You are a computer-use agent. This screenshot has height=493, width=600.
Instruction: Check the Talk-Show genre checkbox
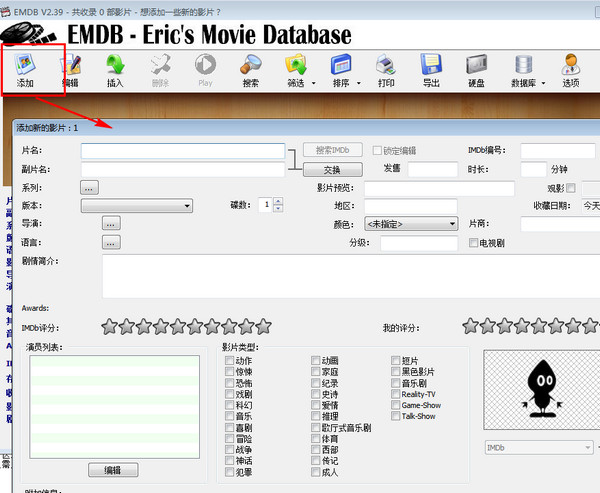(395, 416)
